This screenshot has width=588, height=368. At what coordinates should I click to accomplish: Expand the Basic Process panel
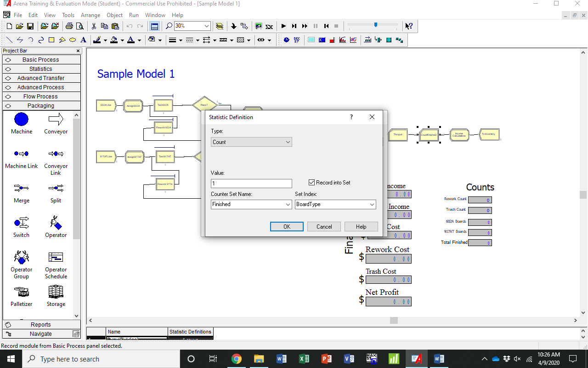(41, 60)
